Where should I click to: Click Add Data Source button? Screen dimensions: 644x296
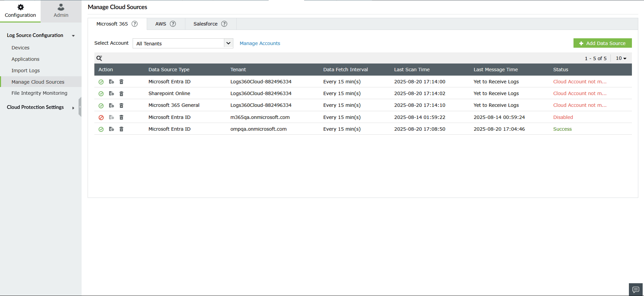pos(602,43)
